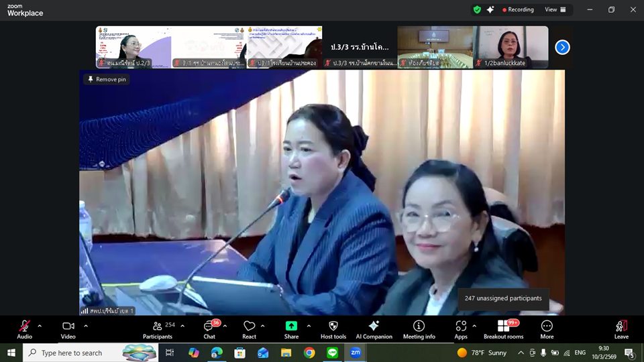Viewport: 644px width, 362px height.
Task: Show next participants with blue arrow
Action: click(562, 47)
